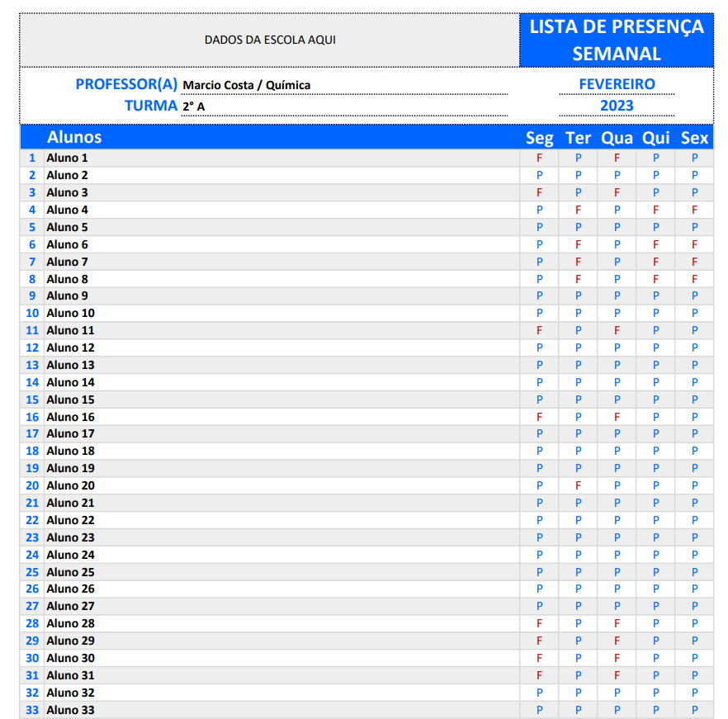Image resolution: width=728 pixels, height=719 pixels.
Task: Click row number 16 in the list
Action: (32, 417)
